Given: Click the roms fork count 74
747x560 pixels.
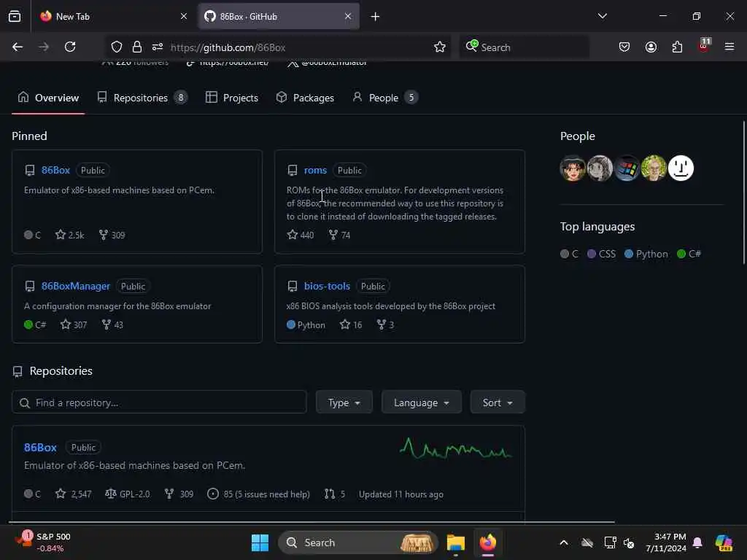Looking at the screenshot, I should pos(340,235).
